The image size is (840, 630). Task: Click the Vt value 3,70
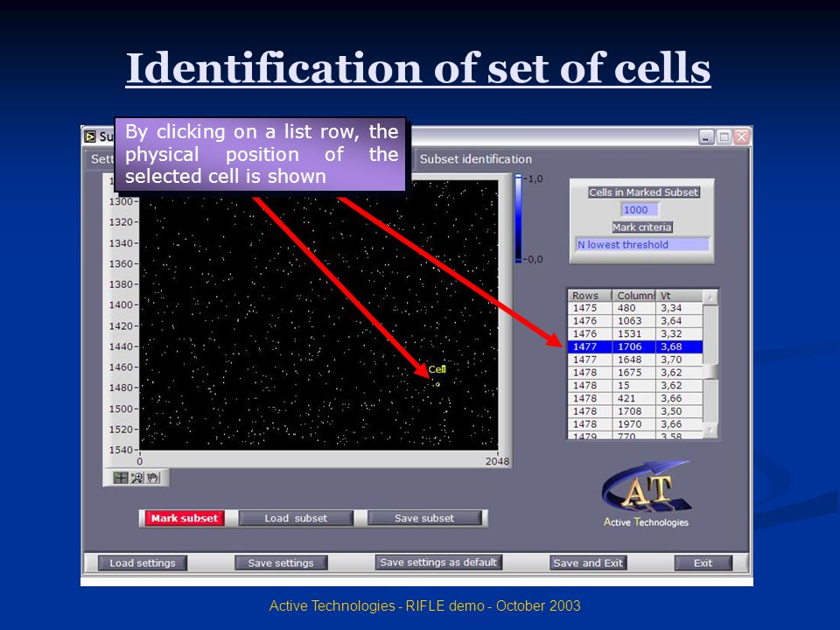[679, 360]
